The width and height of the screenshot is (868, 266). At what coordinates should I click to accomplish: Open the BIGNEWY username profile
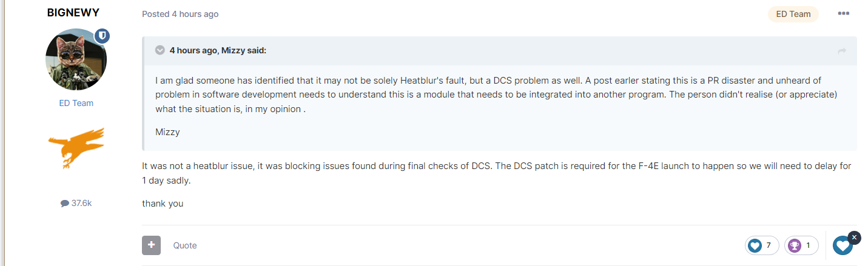point(73,13)
